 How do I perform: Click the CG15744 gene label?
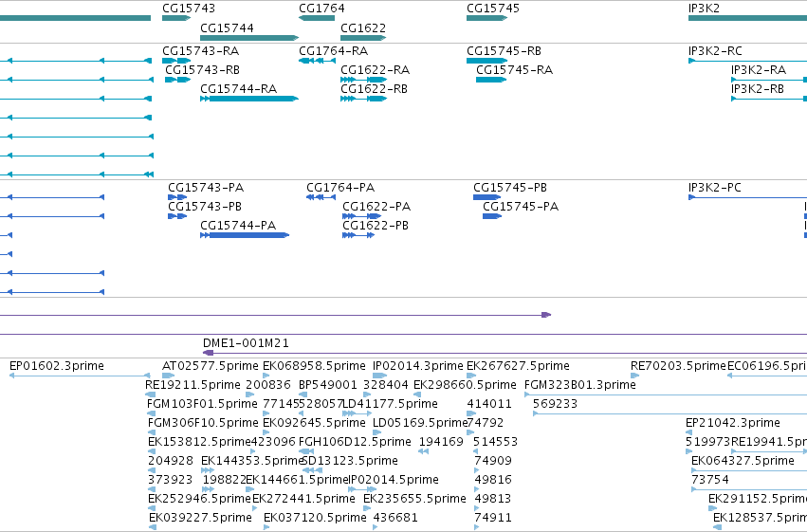pos(227,28)
